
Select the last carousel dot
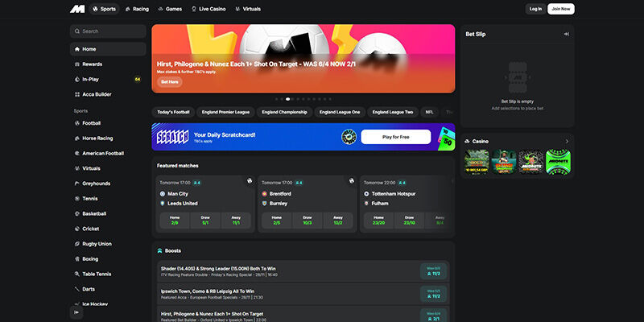330,99
